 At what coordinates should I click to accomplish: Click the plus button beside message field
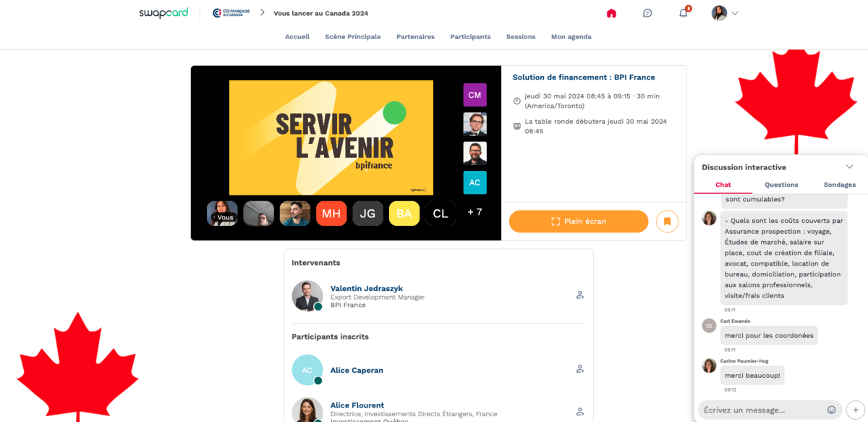pos(855,410)
